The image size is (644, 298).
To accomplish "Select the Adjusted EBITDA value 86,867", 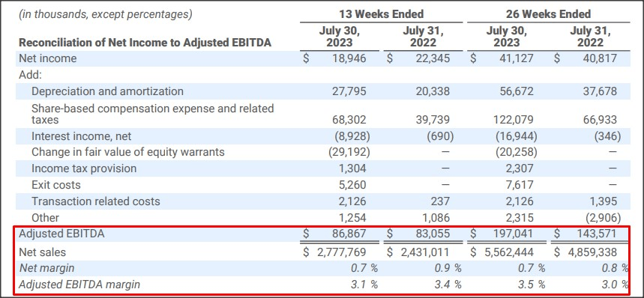I will click(349, 234).
